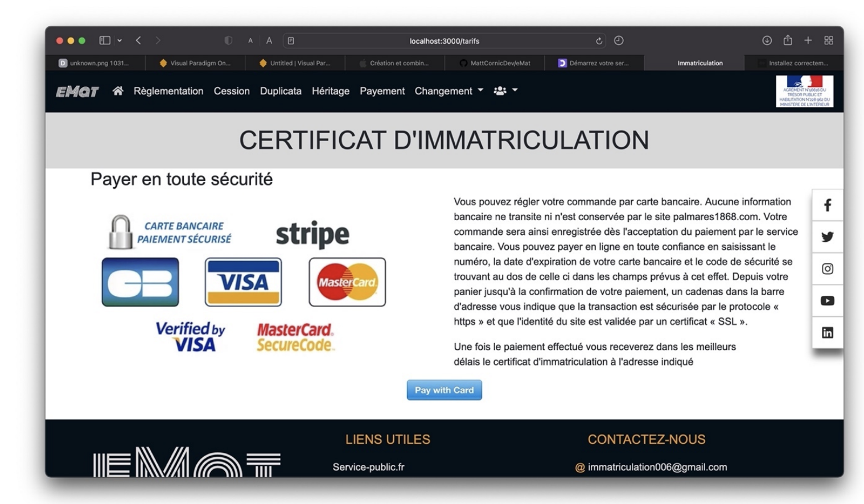Click the EMAT logo in navbar

(x=77, y=92)
